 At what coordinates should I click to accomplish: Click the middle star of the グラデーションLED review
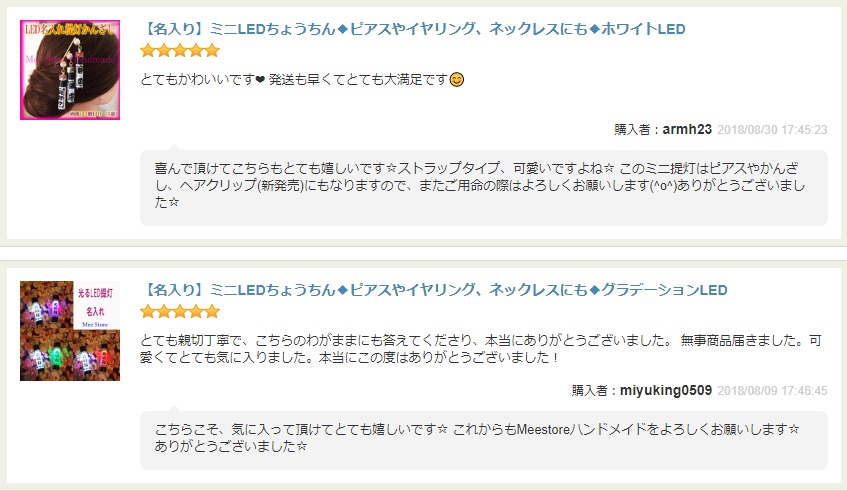(x=180, y=312)
